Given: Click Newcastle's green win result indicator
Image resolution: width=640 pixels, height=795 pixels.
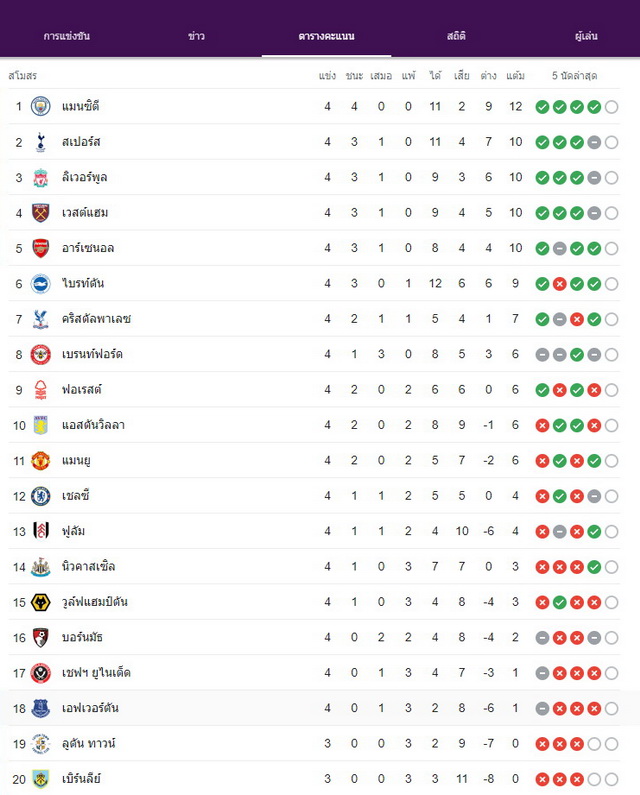Looking at the screenshot, I should click(594, 567).
